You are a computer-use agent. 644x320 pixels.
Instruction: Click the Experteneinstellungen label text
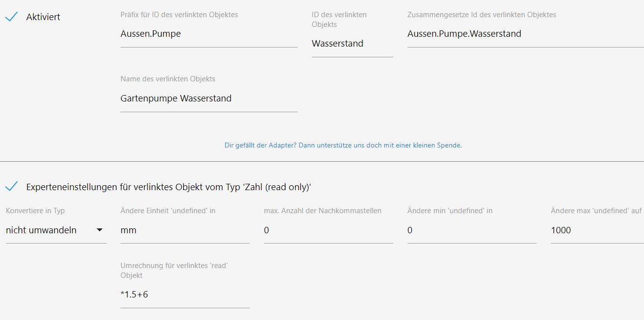click(168, 187)
